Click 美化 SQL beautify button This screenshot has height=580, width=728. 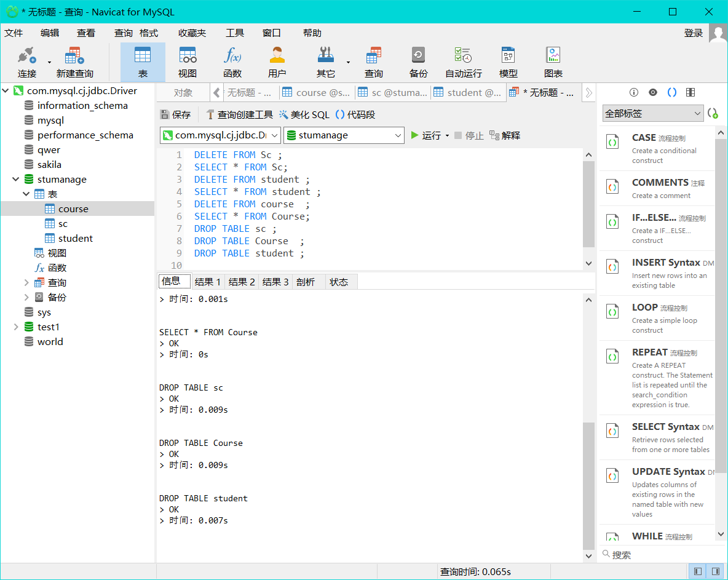click(304, 114)
